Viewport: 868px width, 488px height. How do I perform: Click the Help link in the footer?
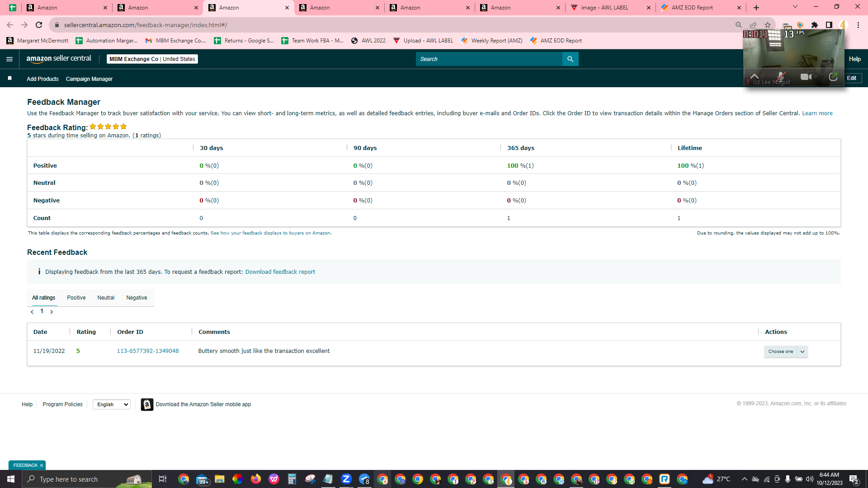[27, 404]
